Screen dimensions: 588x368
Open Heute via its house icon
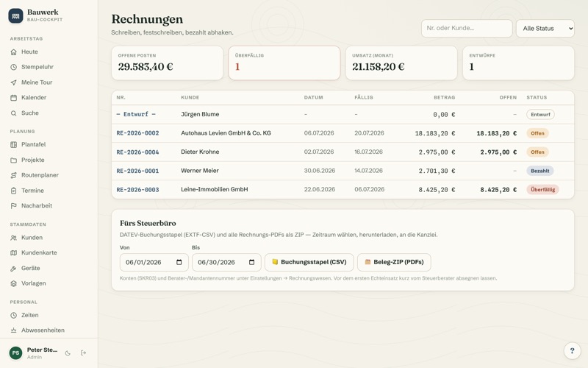(13, 52)
